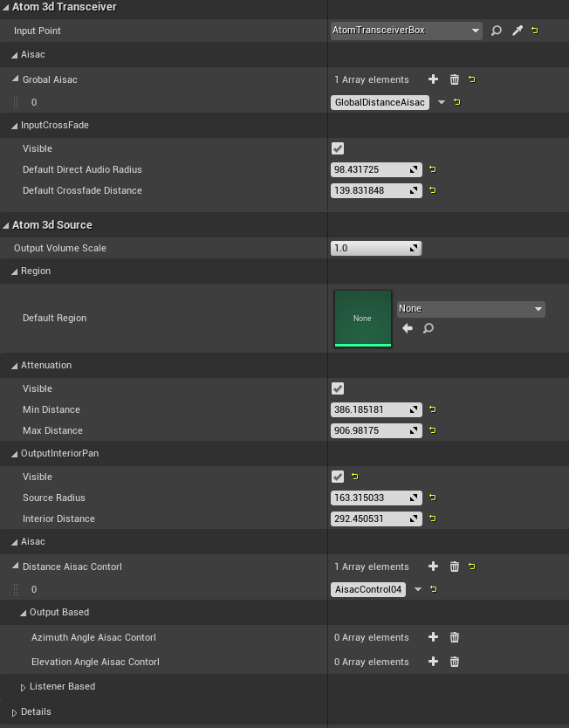Expand the Details section
The height and width of the screenshot is (728, 569).
[15, 712]
